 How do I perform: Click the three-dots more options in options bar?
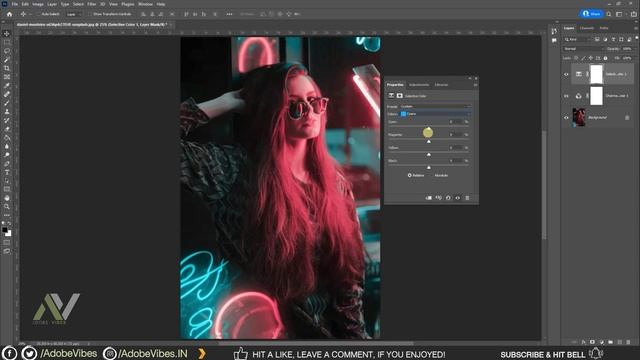click(229, 14)
